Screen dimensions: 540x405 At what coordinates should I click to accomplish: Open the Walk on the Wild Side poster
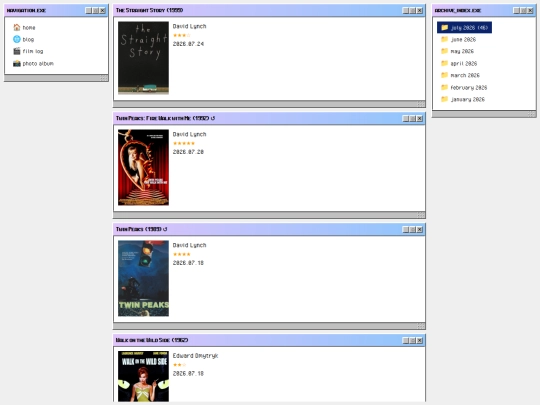click(x=143, y=376)
